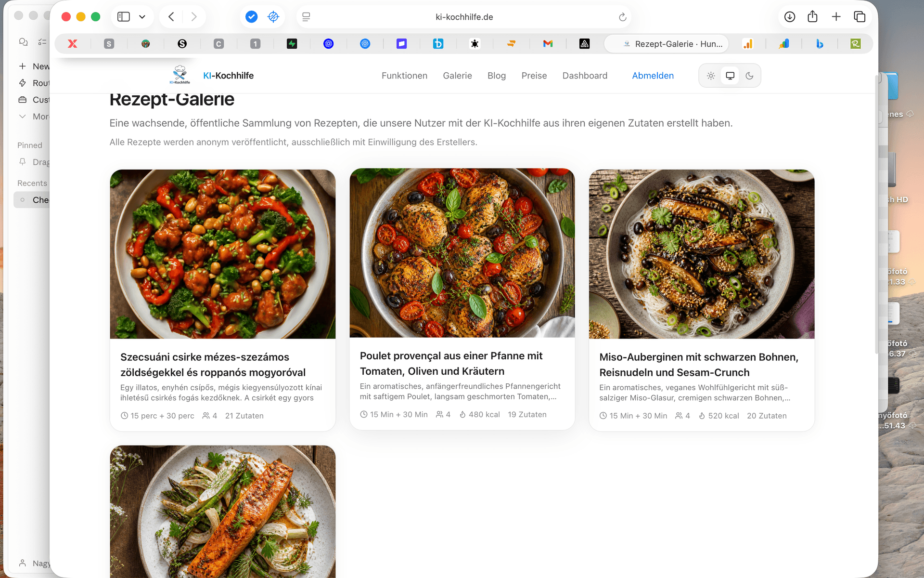924x578 pixels.
Task: Switch to the black S circle tab
Action: pos(182,44)
